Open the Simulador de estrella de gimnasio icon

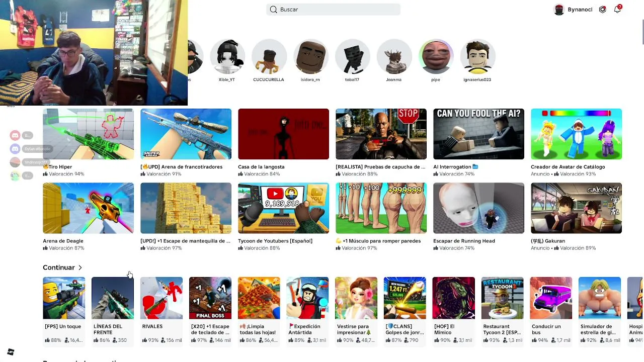(x=600, y=298)
